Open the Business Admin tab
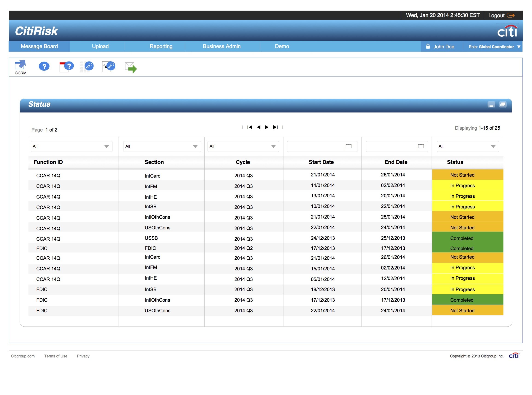The width and height of the screenshot is (532, 395). (x=222, y=46)
